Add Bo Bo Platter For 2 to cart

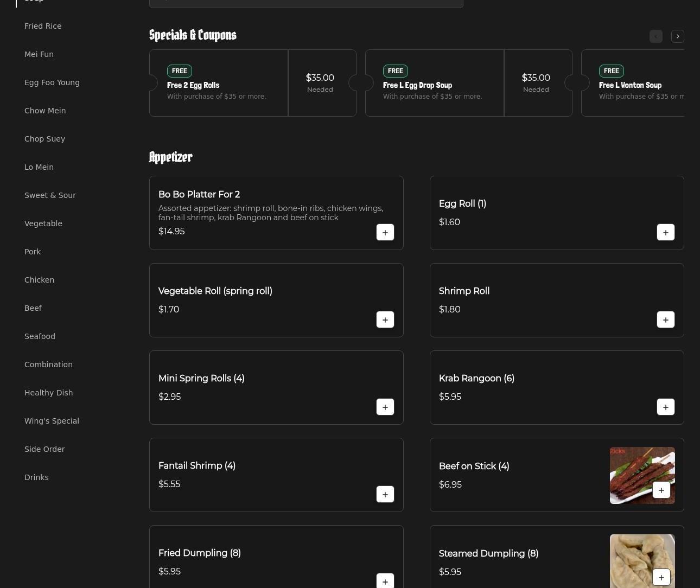(385, 232)
